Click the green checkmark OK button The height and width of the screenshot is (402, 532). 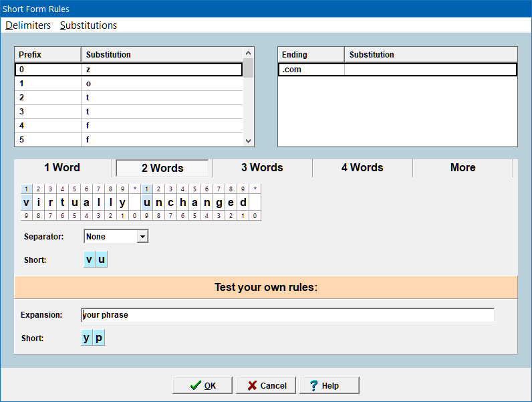click(203, 385)
